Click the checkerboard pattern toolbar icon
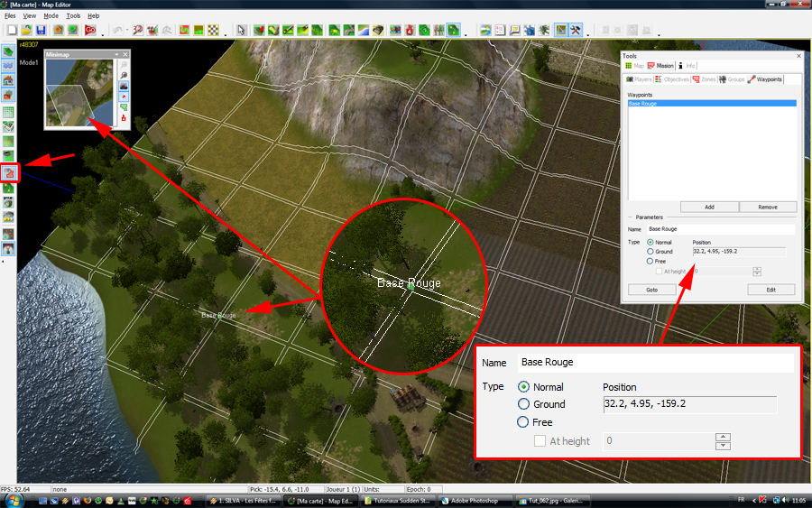This screenshot has width=812, height=508. point(213,30)
